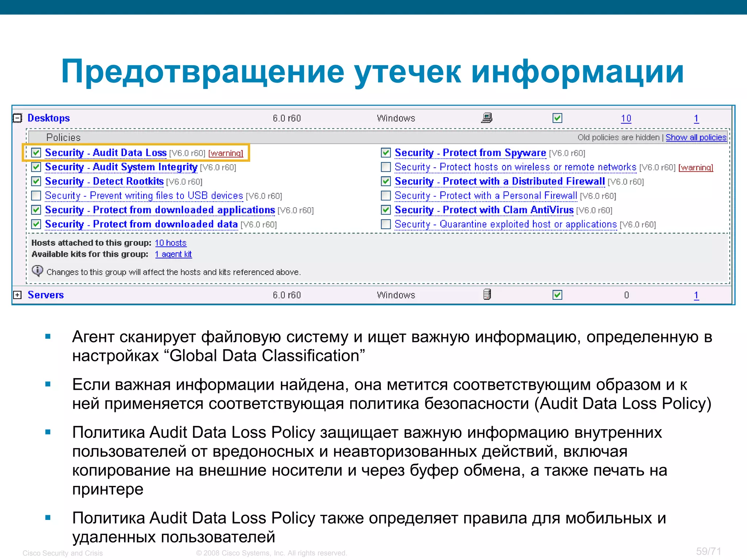Open the 1 agent kit link

(173, 254)
